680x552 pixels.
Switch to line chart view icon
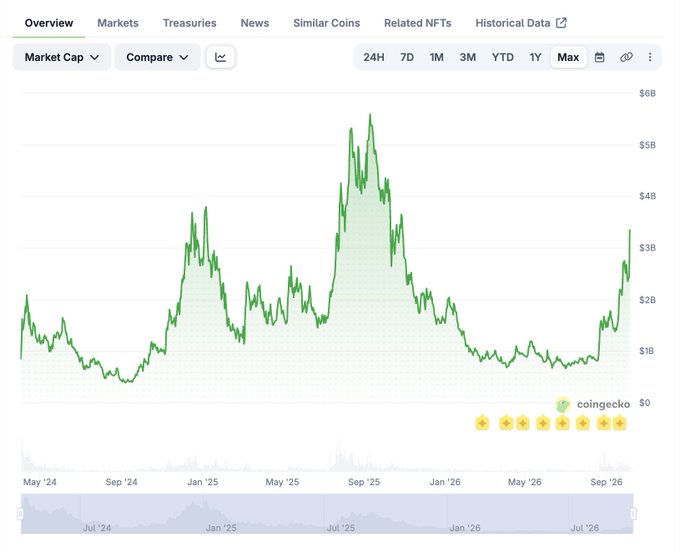[220, 57]
